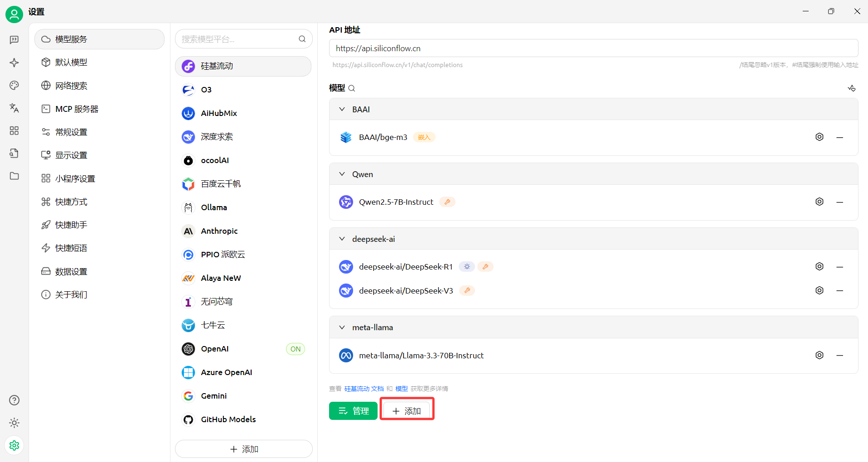Collapse the deepseek-ai model group
The width and height of the screenshot is (868, 462).
point(342,239)
